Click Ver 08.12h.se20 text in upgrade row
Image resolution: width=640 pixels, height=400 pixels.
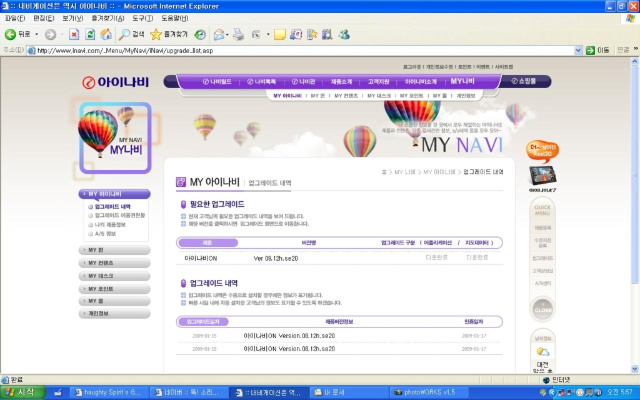tap(276, 258)
